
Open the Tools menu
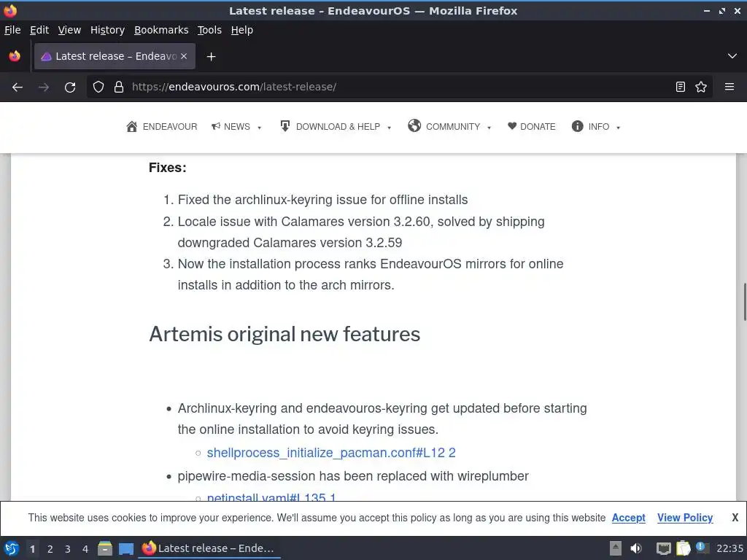coord(209,30)
